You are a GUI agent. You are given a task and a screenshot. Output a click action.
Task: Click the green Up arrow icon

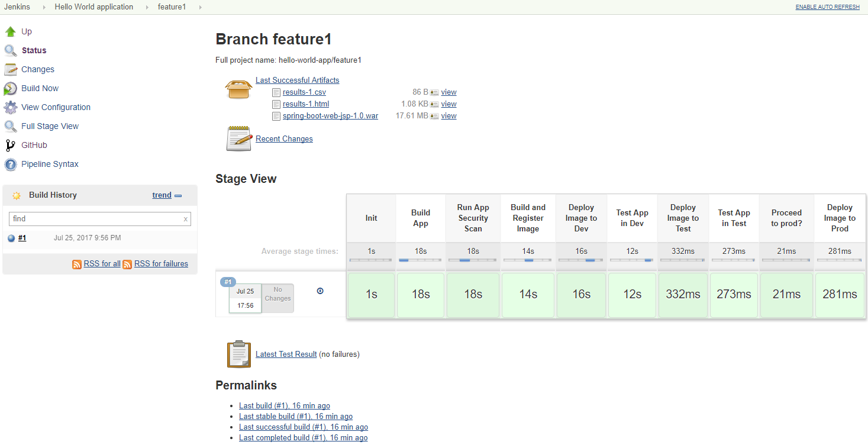coord(11,31)
